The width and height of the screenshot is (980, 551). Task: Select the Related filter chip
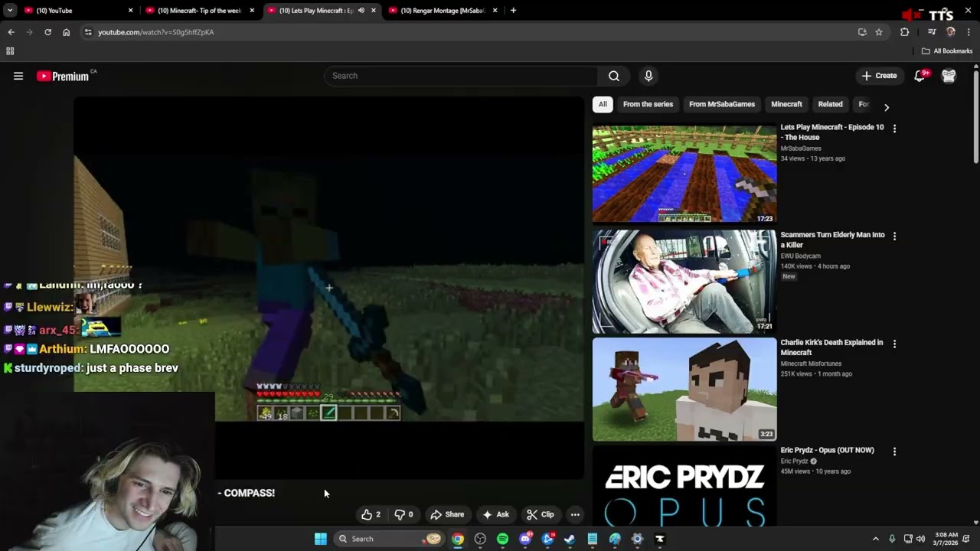point(830,104)
